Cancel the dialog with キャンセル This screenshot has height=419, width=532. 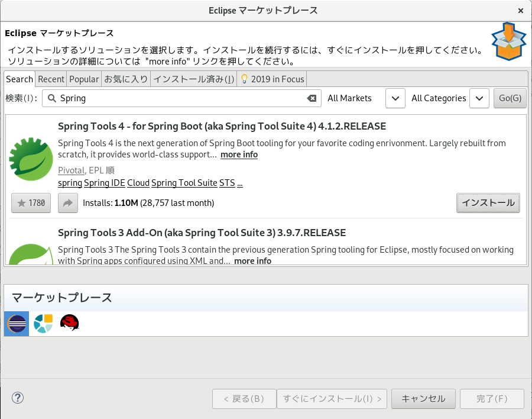pos(423,399)
